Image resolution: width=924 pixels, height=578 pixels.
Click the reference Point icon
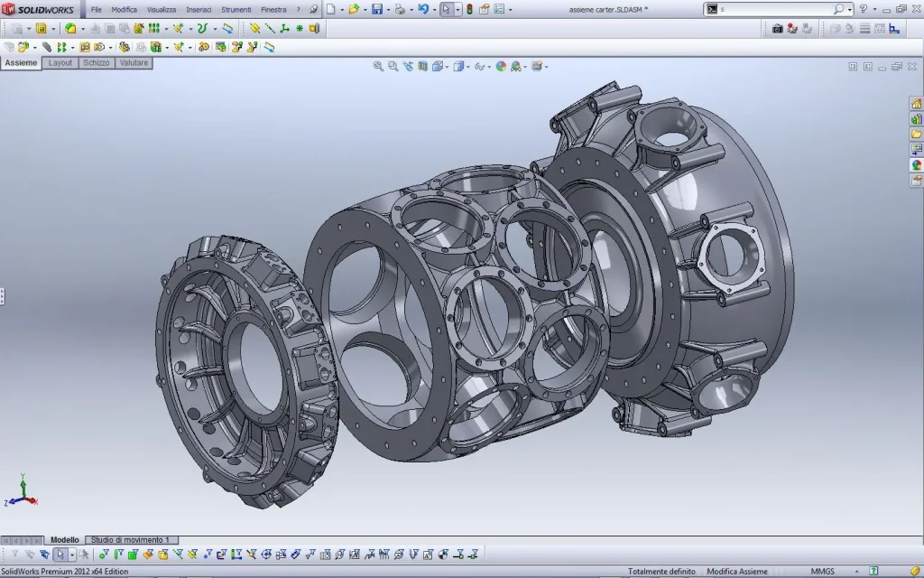click(x=300, y=28)
